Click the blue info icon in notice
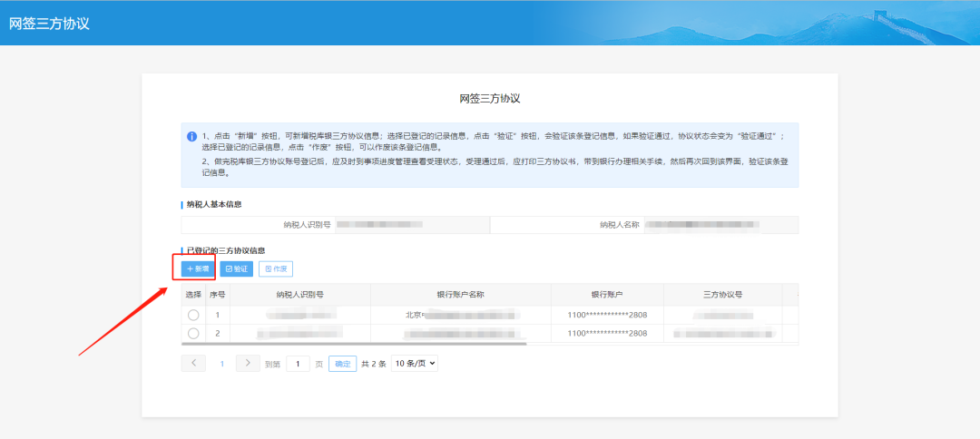Image resolution: width=980 pixels, height=439 pixels. [192, 136]
